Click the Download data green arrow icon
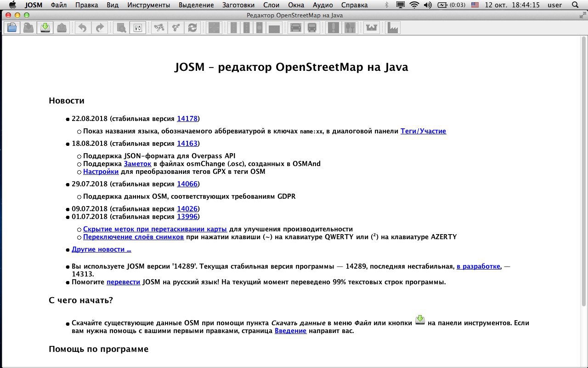 click(x=45, y=28)
